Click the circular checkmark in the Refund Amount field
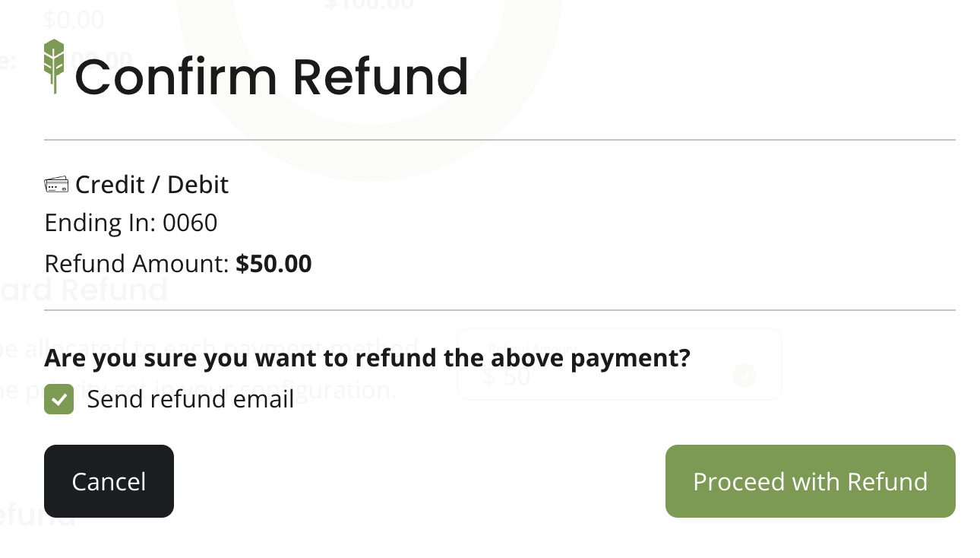Image resolution: width=980 pixels, height=558 pixels. point(744,376)
